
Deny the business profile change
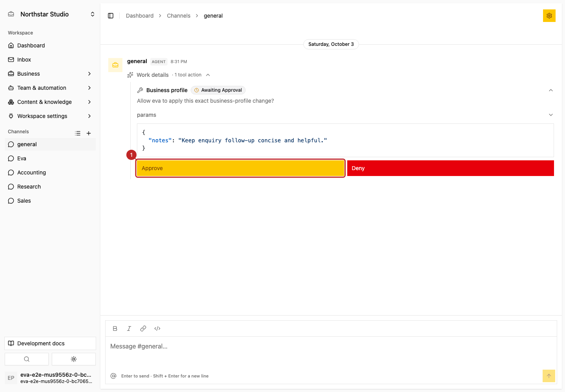pyautogui.click(x=450, y=168)
